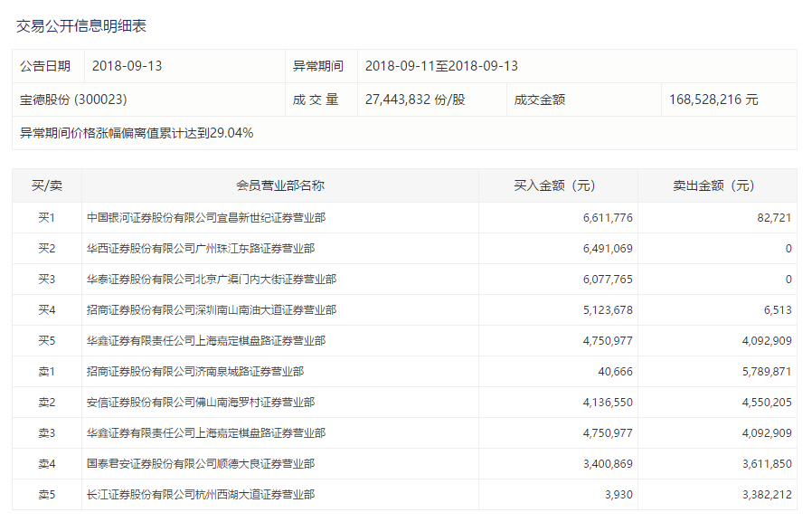Click 安信证券佛山南海罗村证券营业部 name
The image size is (812, 522).
[x=201, y=403]
